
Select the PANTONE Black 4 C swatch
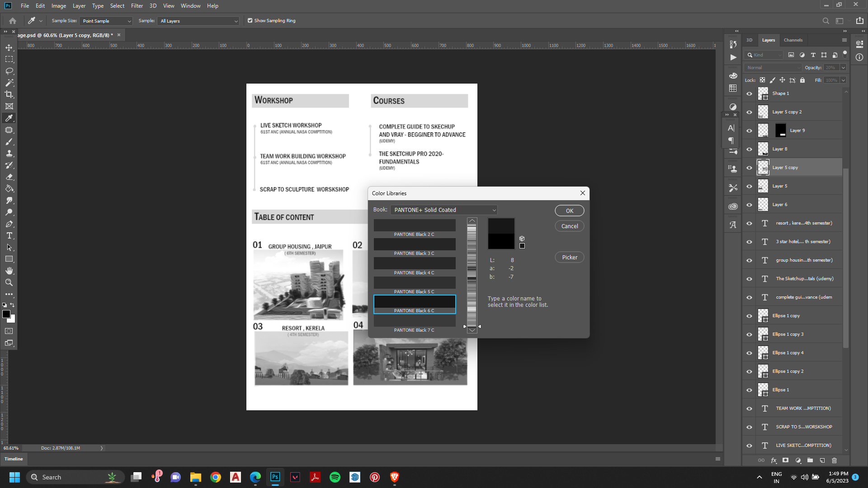coord(414,263)
